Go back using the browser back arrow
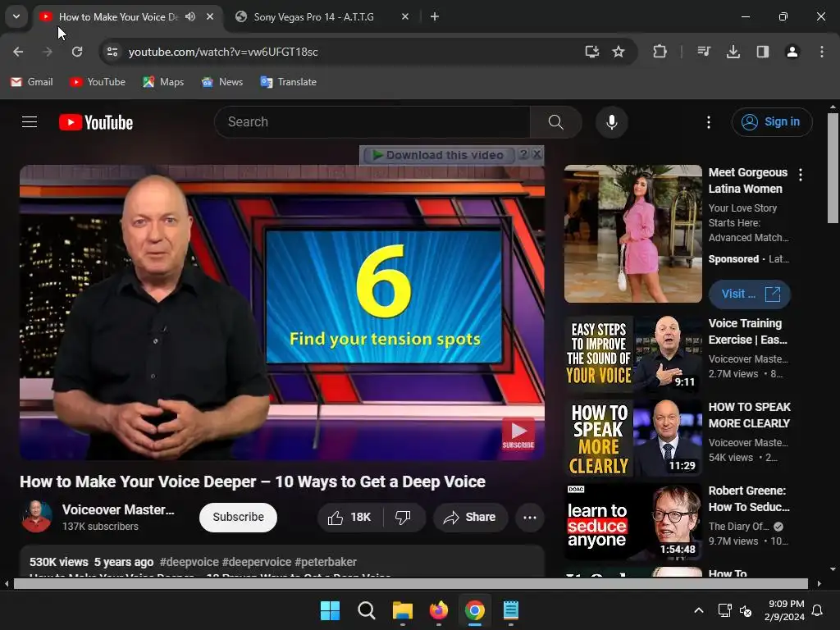The image size is (840, 630). [x=18, y=52]
